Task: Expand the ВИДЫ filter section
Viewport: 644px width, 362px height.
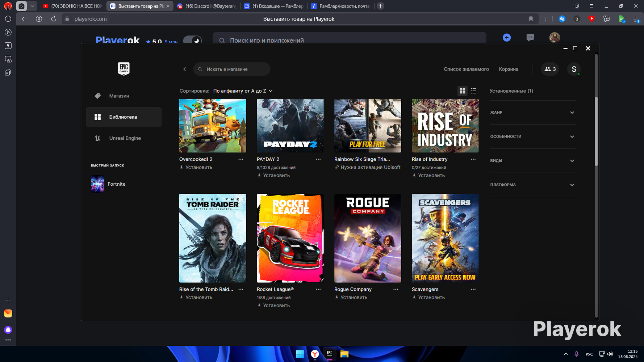Action: pos(532,161)
